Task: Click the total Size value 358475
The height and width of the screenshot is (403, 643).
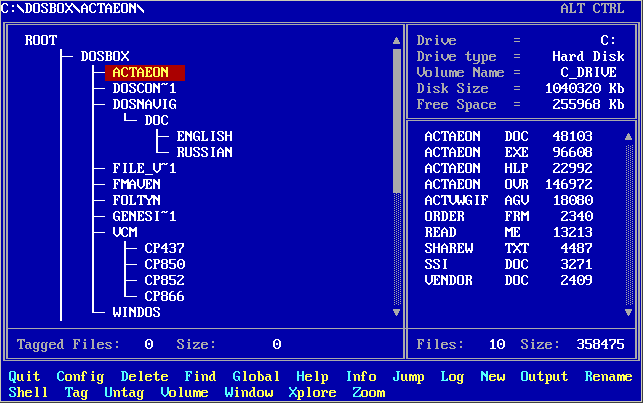Action: coord(600,344)
